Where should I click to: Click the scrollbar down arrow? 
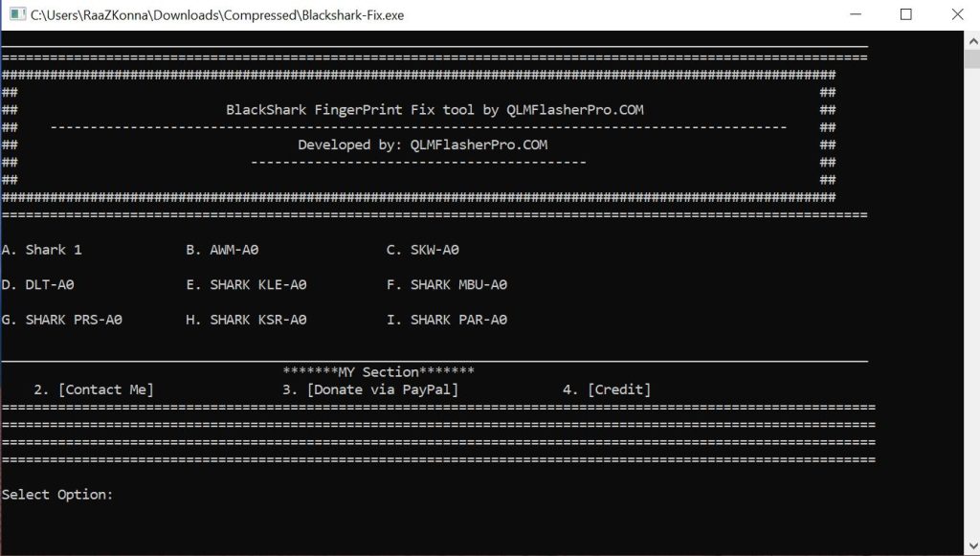pyautogui.click(x=972, y=545)
